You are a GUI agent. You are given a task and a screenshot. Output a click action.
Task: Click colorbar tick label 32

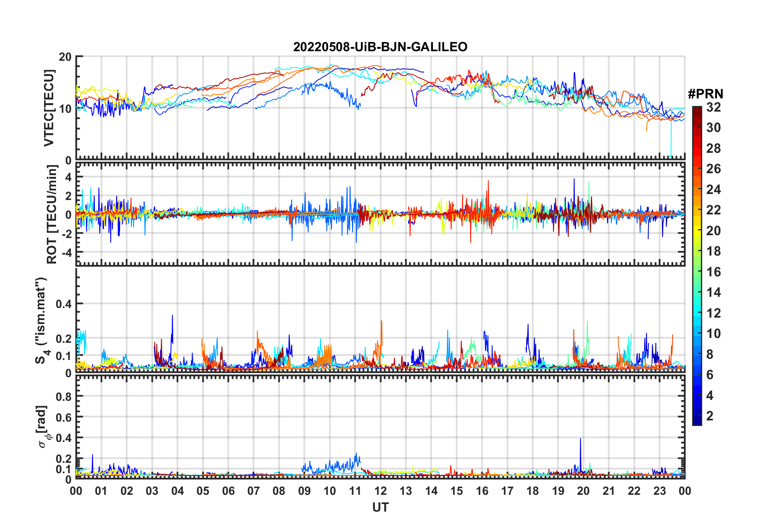[713, 107]
